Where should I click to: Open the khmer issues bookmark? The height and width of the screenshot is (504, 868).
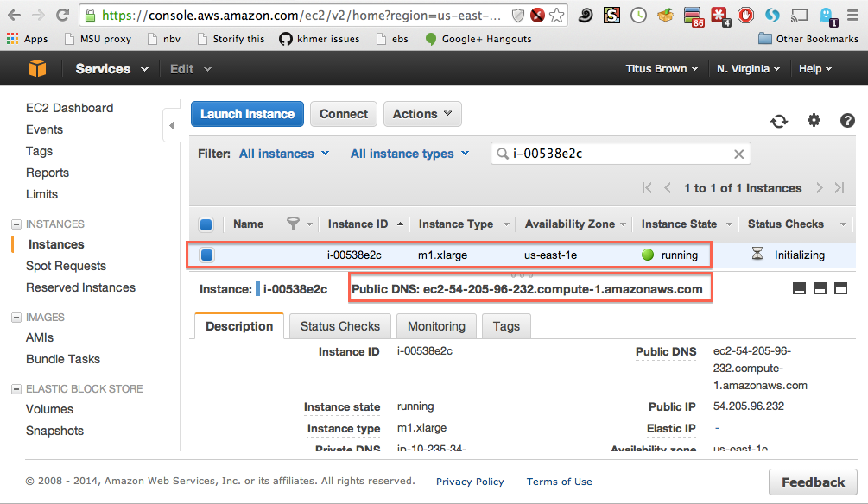[320, 39]
